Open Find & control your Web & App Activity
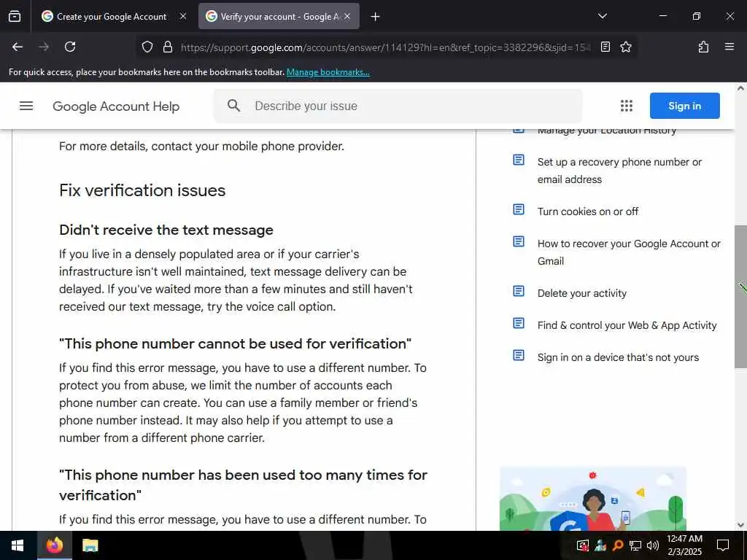The width and height of the screenshot is (747, 560). click(x=627, y=325)
